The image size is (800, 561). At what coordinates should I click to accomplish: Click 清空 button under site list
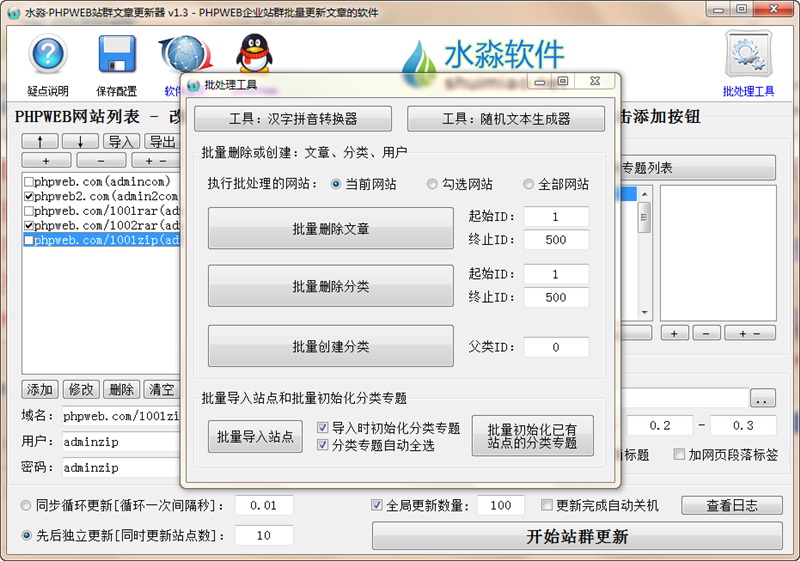162,390
